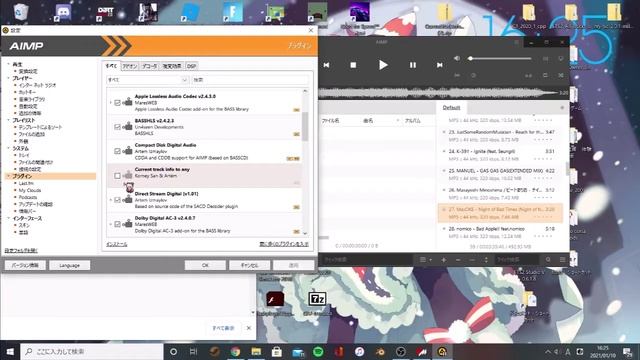Viewport: 640px width, 360px height.
Task: Disable Apple Lossless Audio Codec plugin checkbox
Action: 118,102
